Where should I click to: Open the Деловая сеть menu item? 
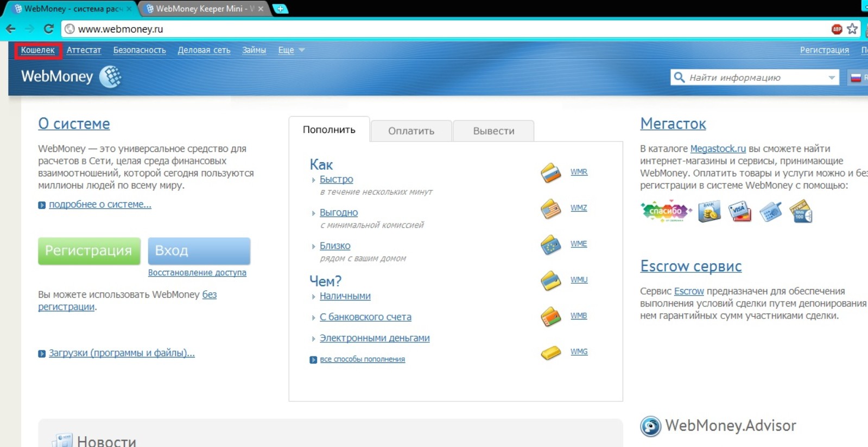(x=204, y=50)
